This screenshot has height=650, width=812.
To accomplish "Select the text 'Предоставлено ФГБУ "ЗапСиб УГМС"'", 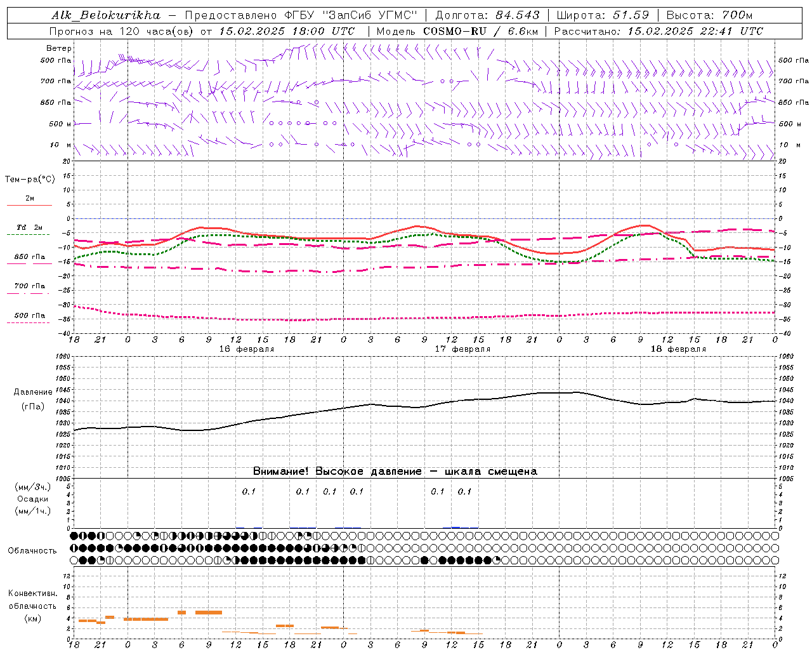I will tap(301, 15).
